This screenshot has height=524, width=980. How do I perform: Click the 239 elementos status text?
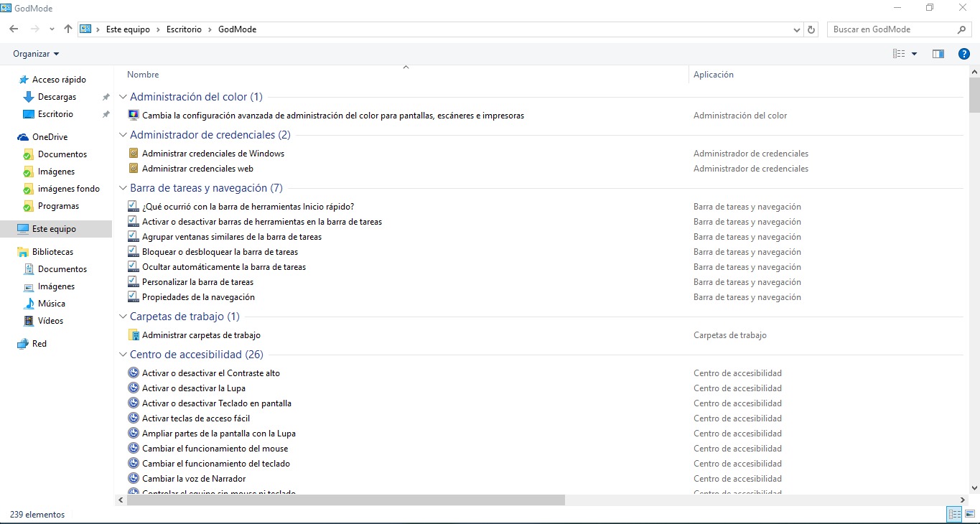click(37, 515)
